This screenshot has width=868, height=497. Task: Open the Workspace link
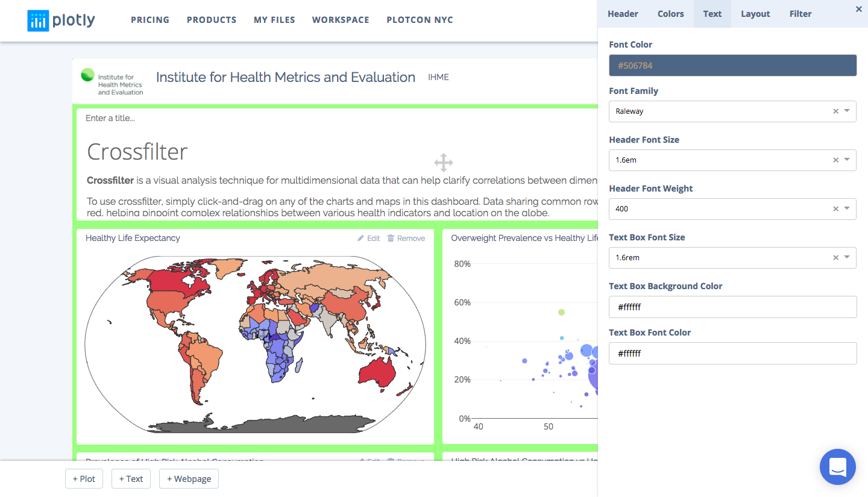(341, 20)
